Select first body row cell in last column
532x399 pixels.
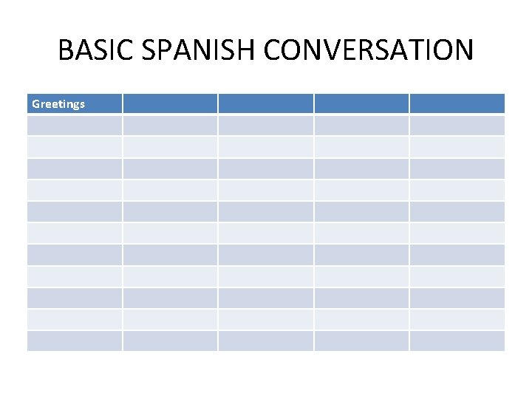point(457,125)
